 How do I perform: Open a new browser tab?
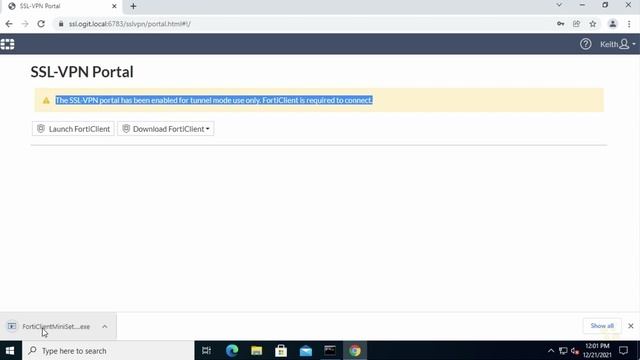pos(133,6)
